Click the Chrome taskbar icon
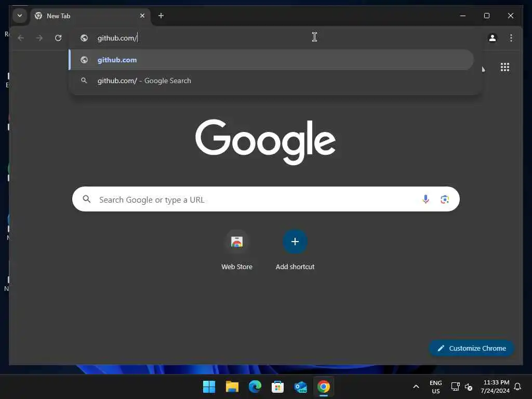Viewport: 532px width, 399px height. (x=323, y=387)
